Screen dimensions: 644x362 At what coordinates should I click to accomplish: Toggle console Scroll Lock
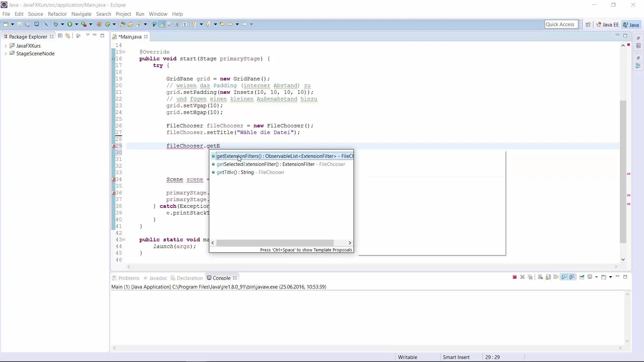point(548,277)
